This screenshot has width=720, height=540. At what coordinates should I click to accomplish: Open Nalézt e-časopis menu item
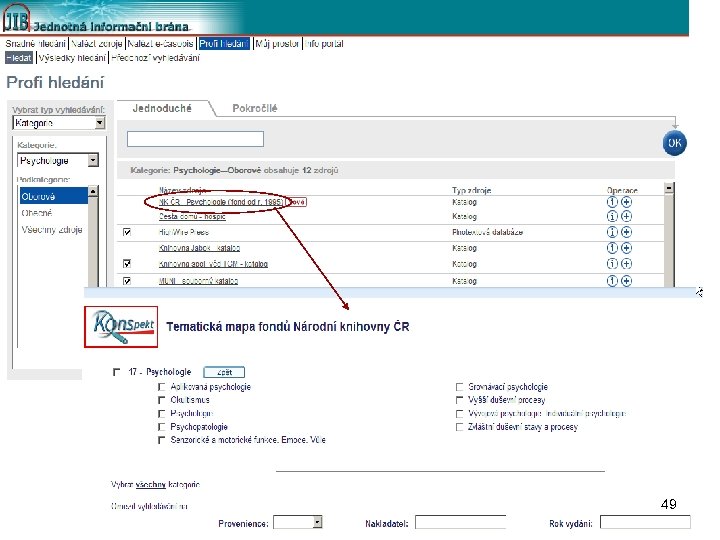coord(161,44)
